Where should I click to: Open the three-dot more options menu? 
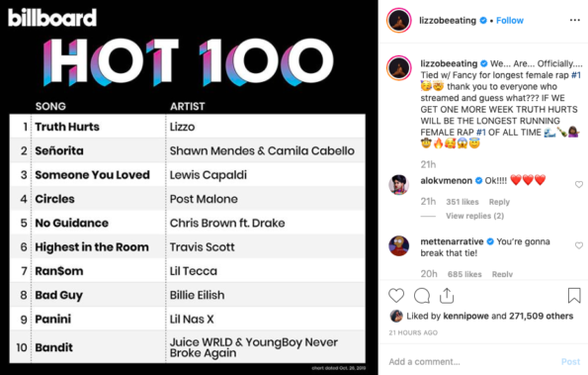[574, 20]
